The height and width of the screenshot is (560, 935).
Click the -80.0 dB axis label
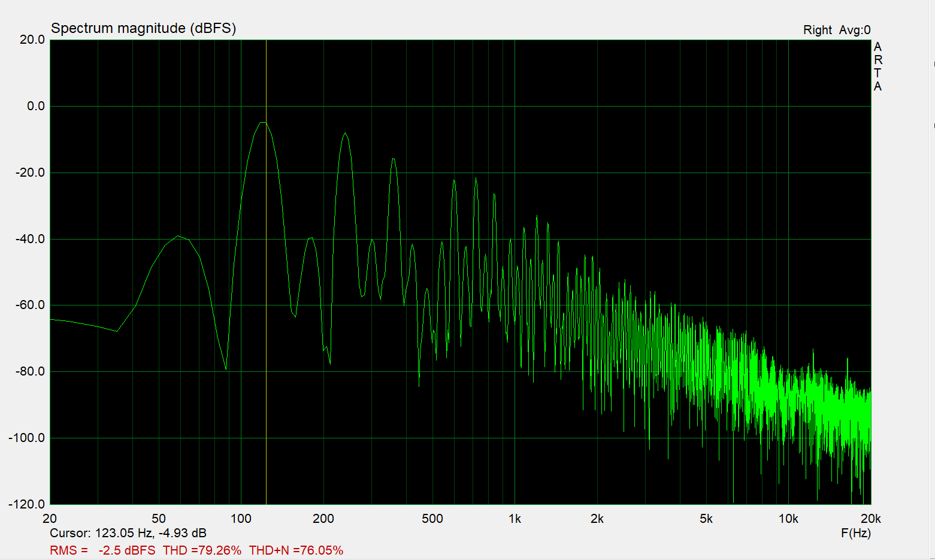[x=30, y=371]
